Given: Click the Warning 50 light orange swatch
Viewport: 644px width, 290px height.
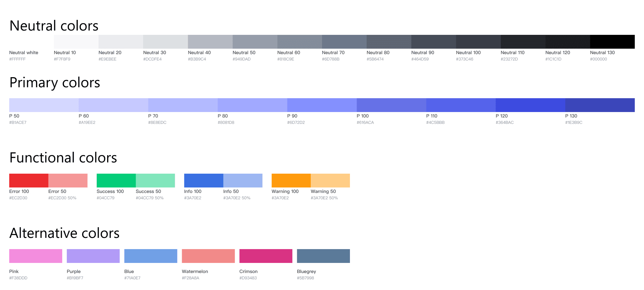Looking at the screenshot, I should (330, 181).
